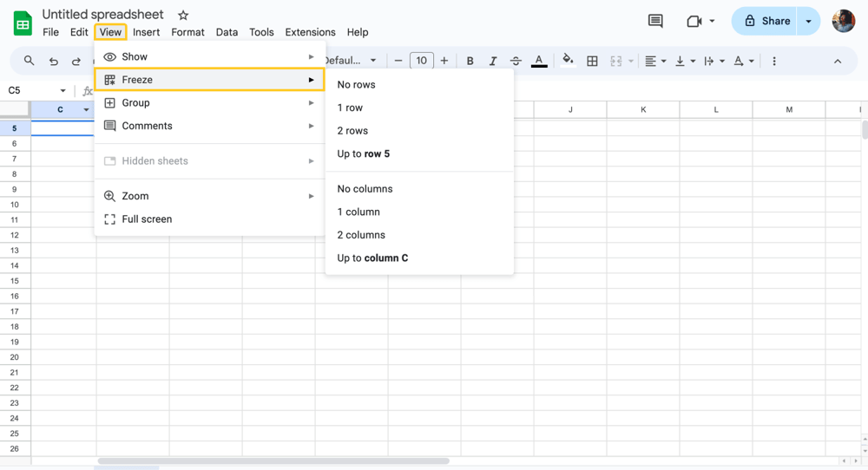
Task: Click the search magnifier icon in toolbar
Action: (30, 61)
